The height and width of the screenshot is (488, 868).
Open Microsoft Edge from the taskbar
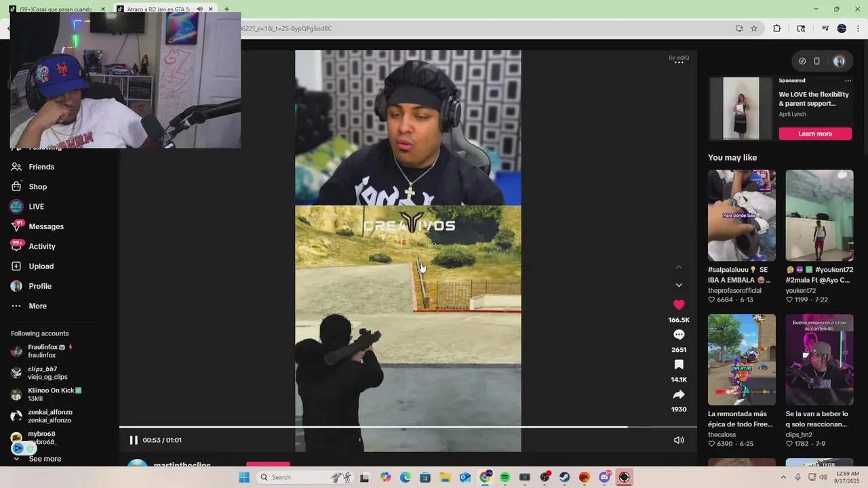[x=406, y=477]
